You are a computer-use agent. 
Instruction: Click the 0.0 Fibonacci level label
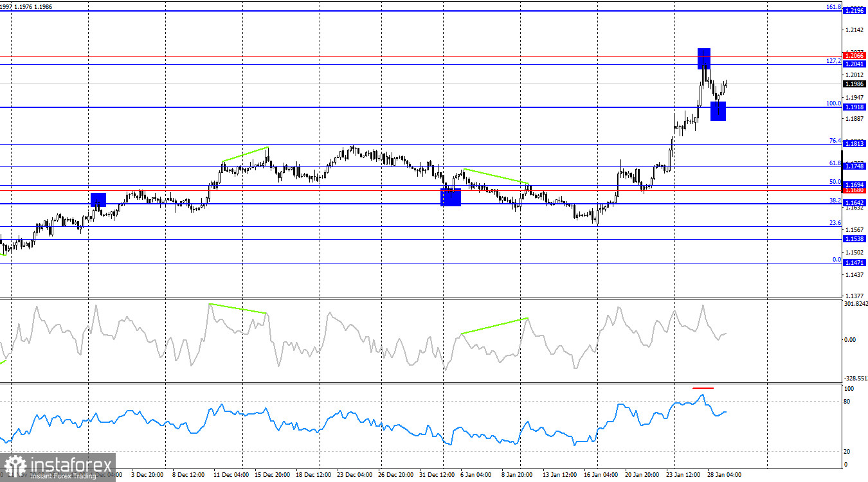point(836,260)
